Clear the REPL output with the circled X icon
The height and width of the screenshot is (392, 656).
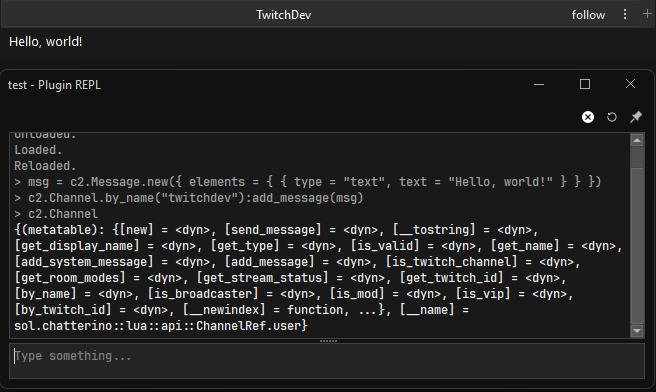pyautogui.click(x=588, y=117)
